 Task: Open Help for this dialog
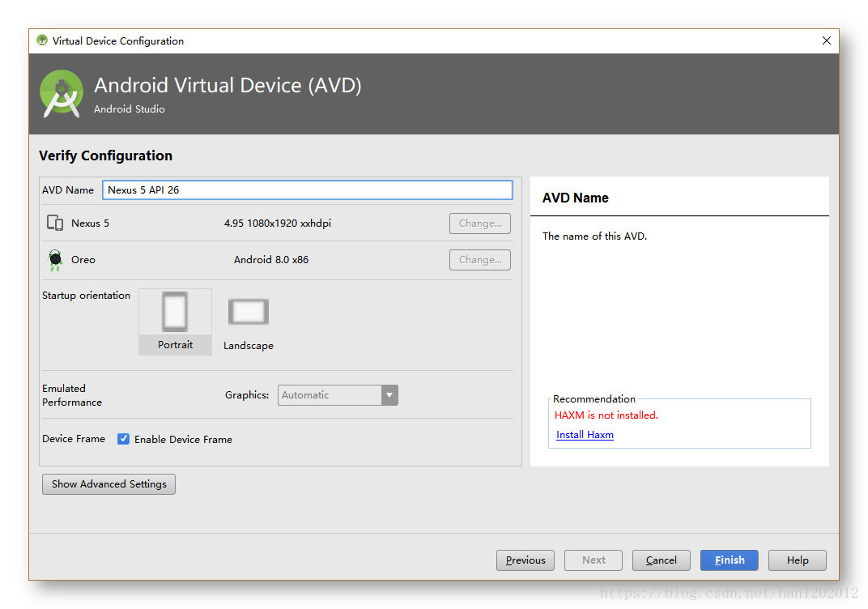[x=798, y=560]
